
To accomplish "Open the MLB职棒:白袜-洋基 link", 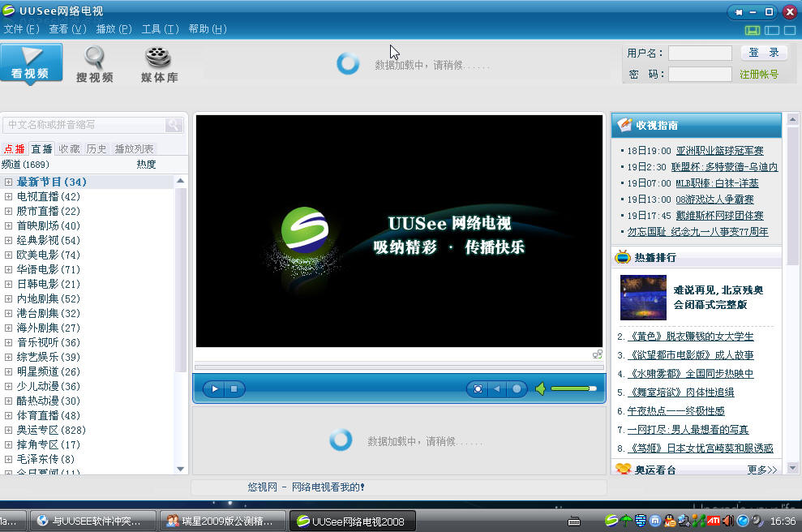I will (x=717, y=183).
